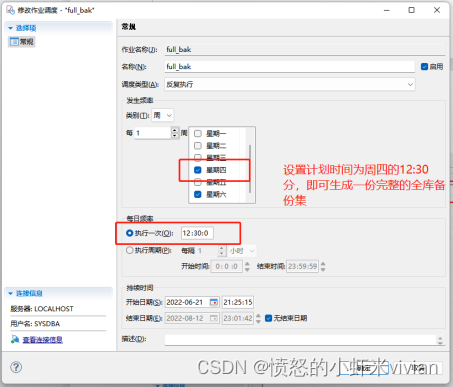Click the 21:25:15 start time field
The width and height of the screenshot is (453, 387).
(238, 302)
